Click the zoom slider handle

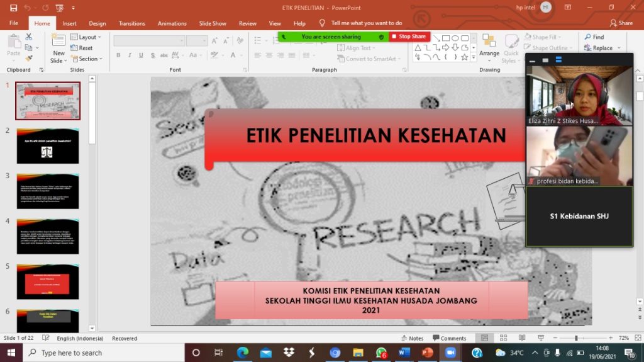point(576,338)
